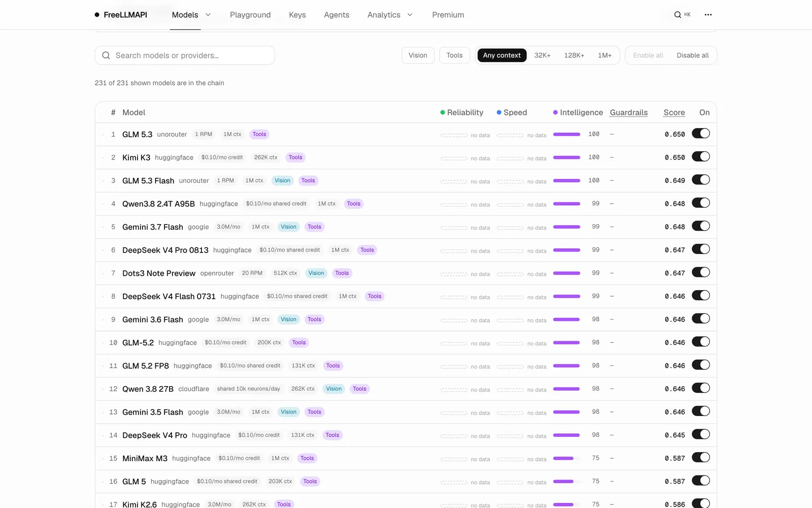This screenshot has width=812, height=508.
Task: Toggle the Qwen3.8 2.4T A95B switch
Action: tap(701, 203)
